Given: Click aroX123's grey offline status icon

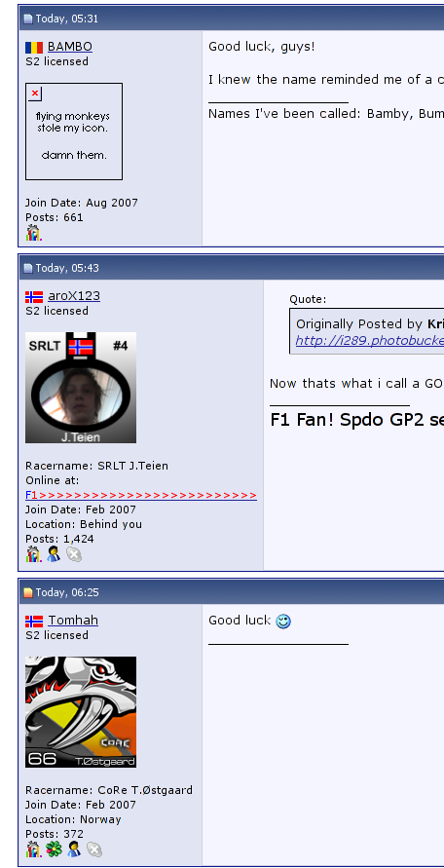Looking at the screenshot, I should click(x=74, y=554).
